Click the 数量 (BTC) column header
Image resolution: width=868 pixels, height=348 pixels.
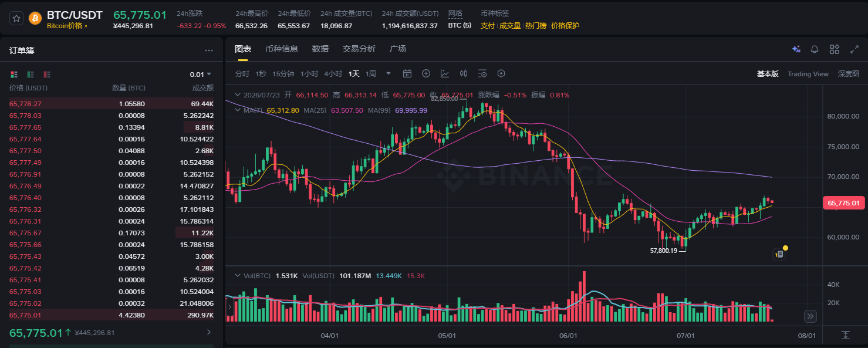129,88
